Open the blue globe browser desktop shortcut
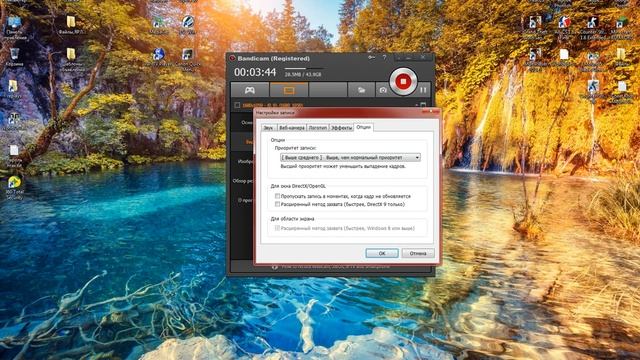The width and height of the screenshot is (640, 360). 159,57
